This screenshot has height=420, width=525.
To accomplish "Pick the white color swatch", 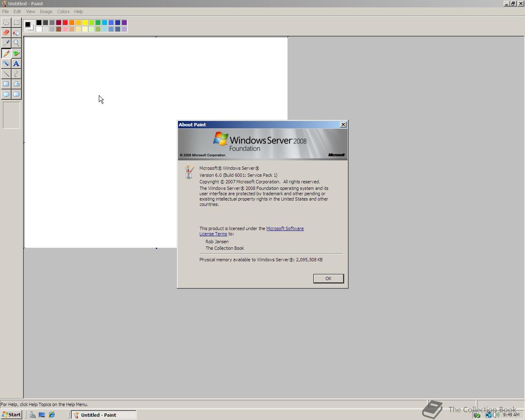I will (x=39, y=29).
